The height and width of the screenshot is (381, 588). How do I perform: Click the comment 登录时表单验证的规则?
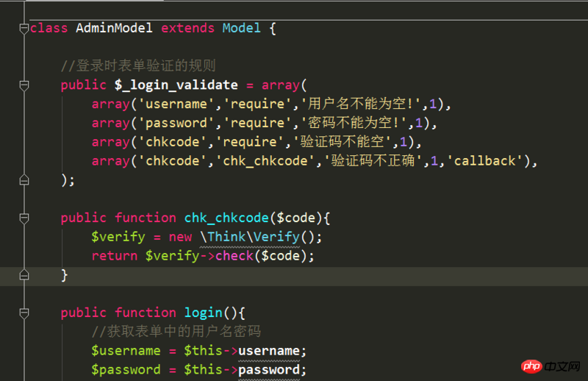(138, 65)
